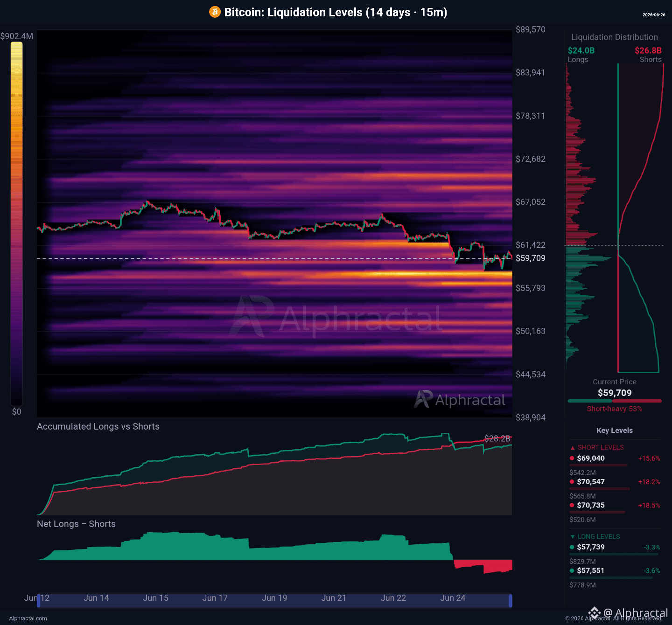Click the Alphractal.com link at bottom left
Screen dimensions: 672x625
28,618
